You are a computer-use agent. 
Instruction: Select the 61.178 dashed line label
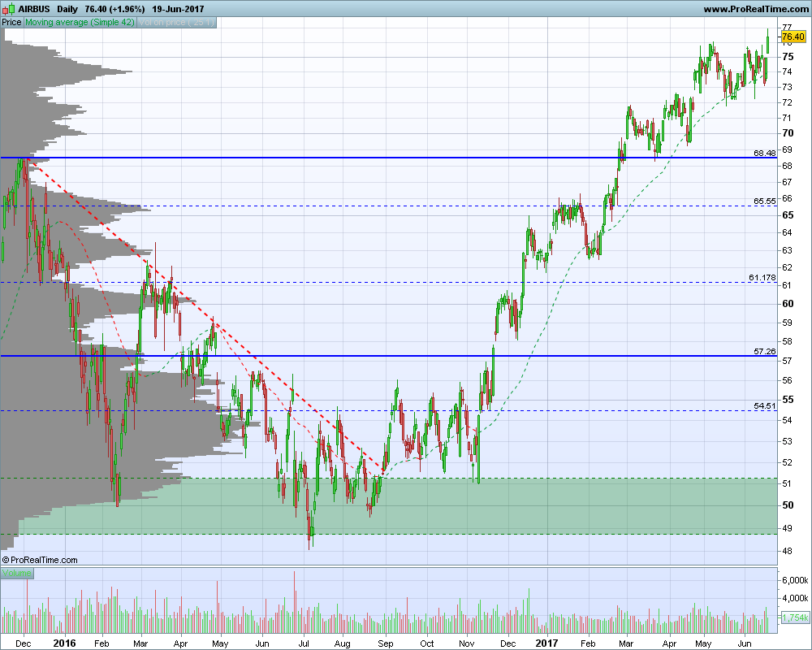[762, 278]
